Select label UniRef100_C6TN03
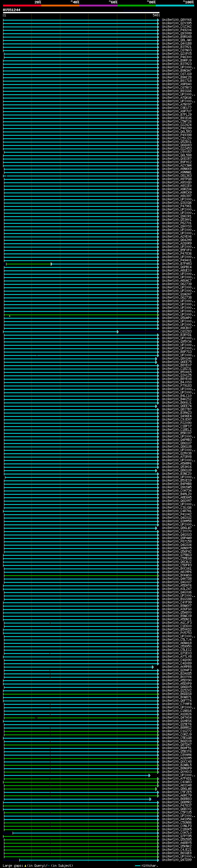 pos(177,50)
